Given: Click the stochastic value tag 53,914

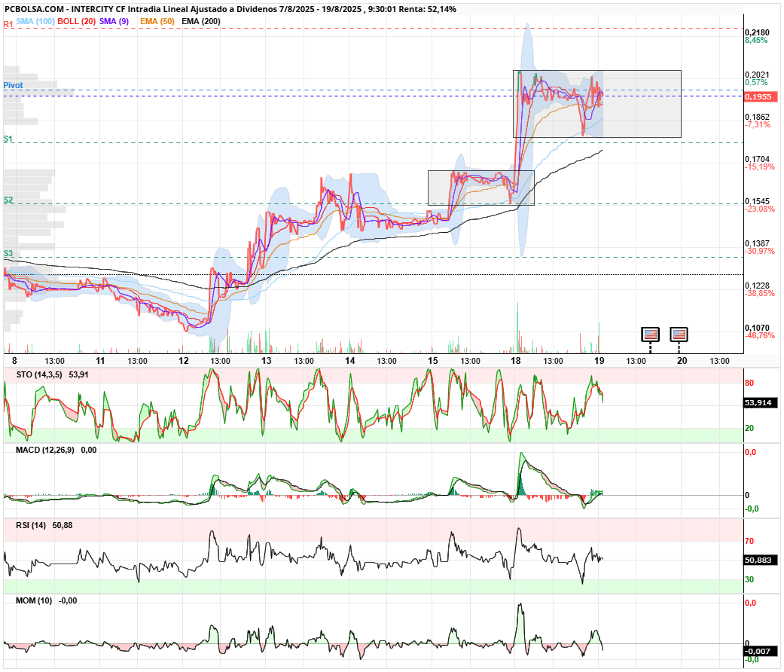Looking at the screenshot, I should pyautogui.click(x=760, y=402).
